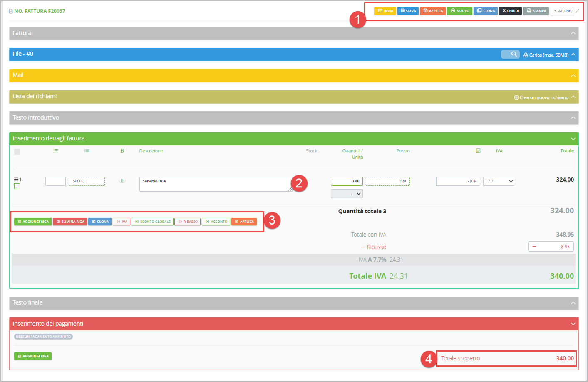Click Crea un nuovo richiamo link
The height and width of the screenshot is (382, 588).
pyautogui.click(x=541, y=97)
